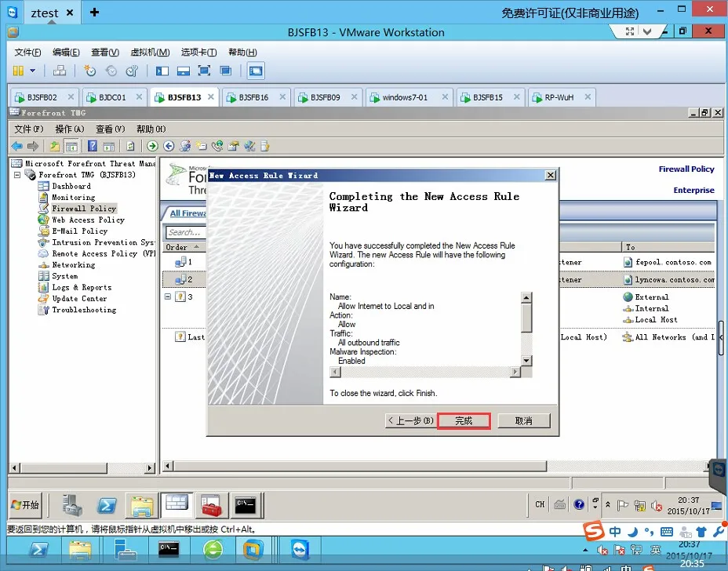Image resolution: width=728 pixels, height=571 pixels.
Task: Click the firewall policy Search field
Action: (186, 232)
